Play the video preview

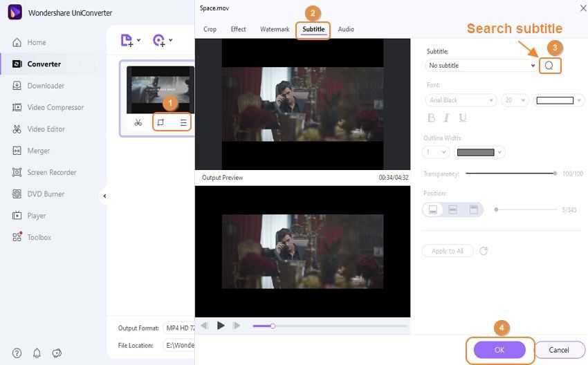coord(221,326)
